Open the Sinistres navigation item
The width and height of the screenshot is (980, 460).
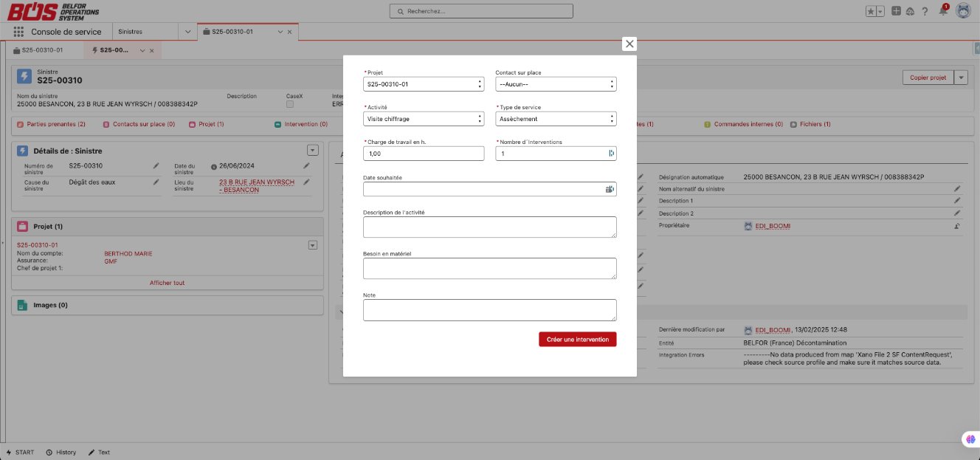[x=131, y=32]
